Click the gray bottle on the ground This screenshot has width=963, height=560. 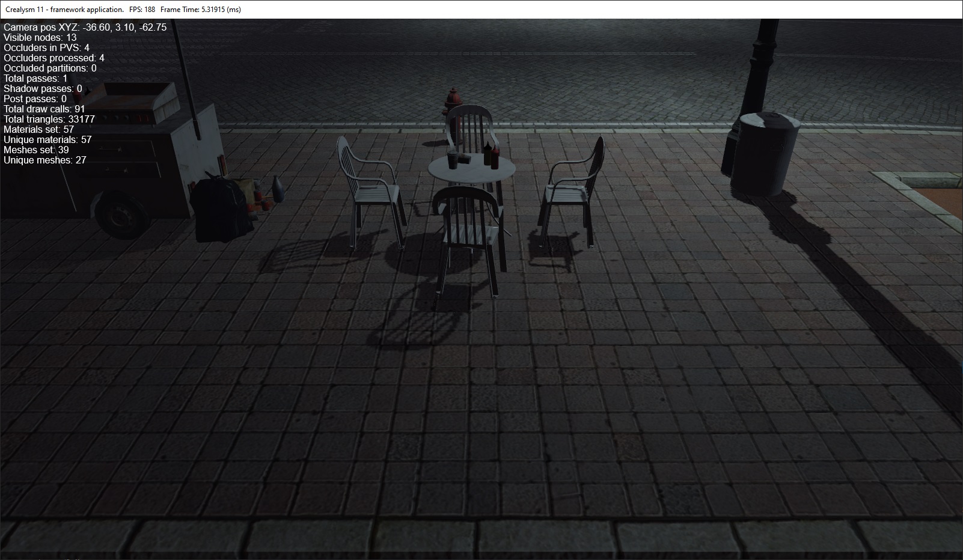278,188
